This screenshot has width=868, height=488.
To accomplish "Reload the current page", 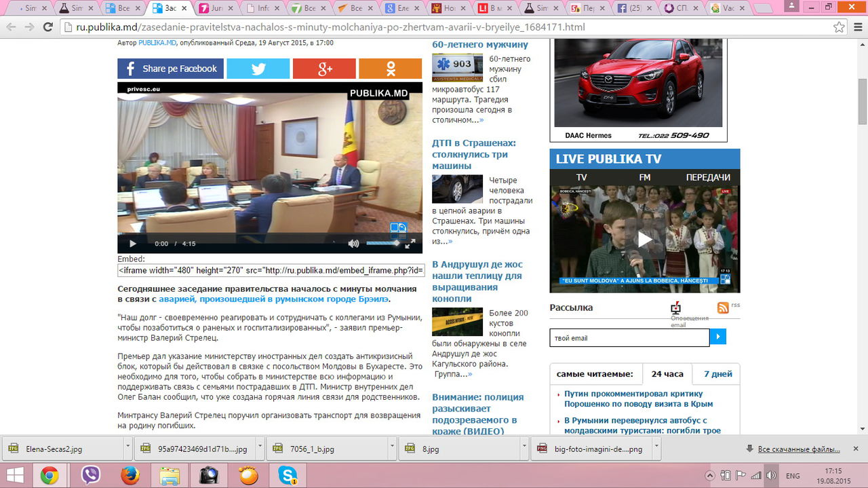I will (x=47, y=27).
